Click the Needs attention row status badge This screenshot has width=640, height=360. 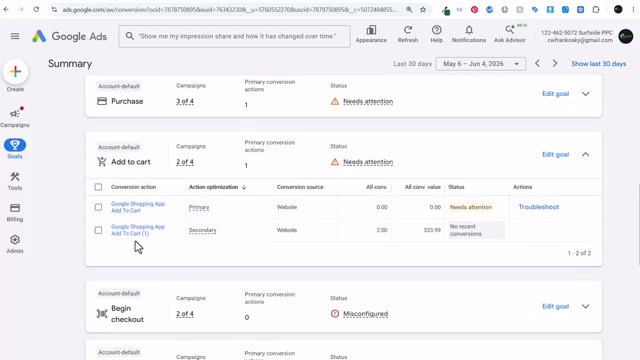click(x=471, y=207)
